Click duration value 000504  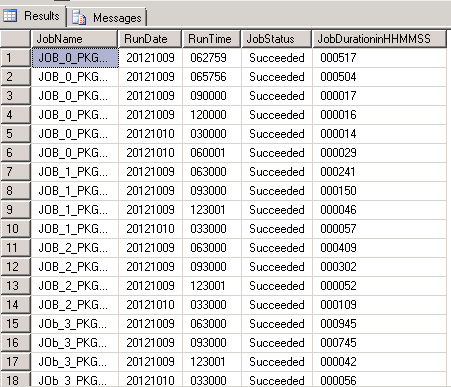338,77
